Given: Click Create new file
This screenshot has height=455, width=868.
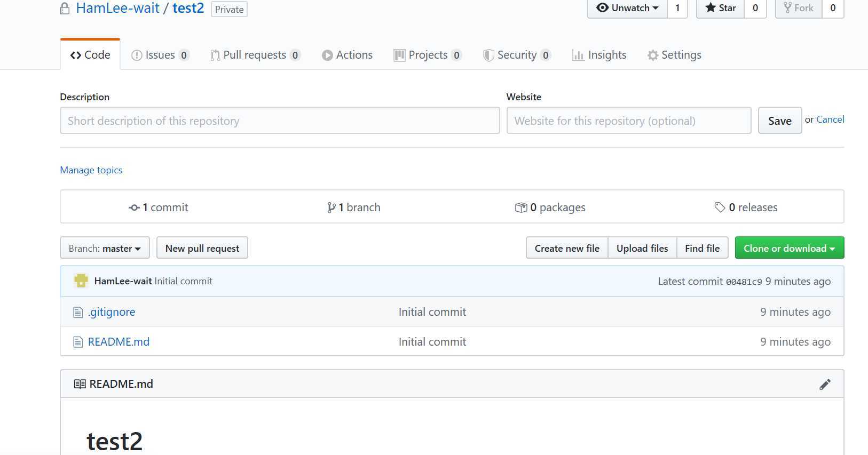Looking at the screenshot, I should pos(567,248).
